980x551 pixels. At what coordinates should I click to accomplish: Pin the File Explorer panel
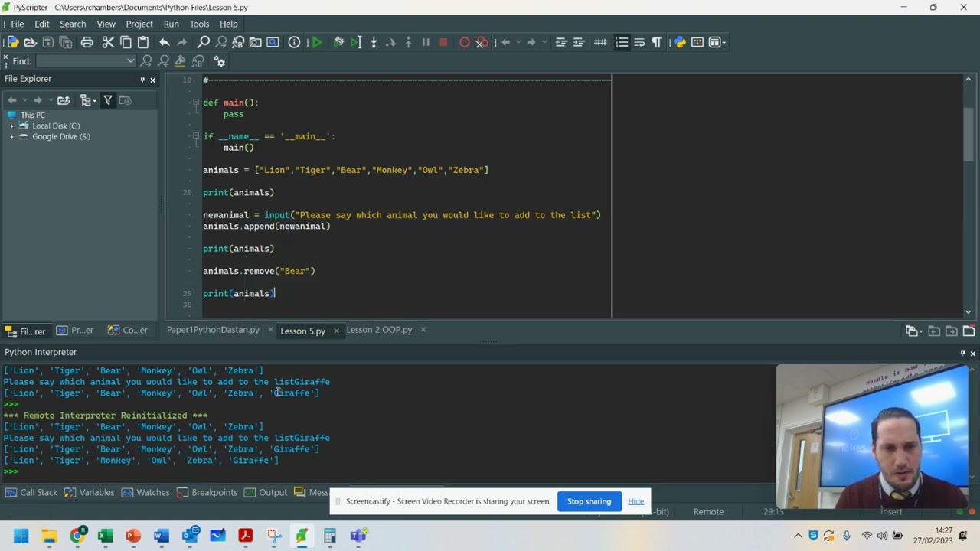tap(142, 80)
